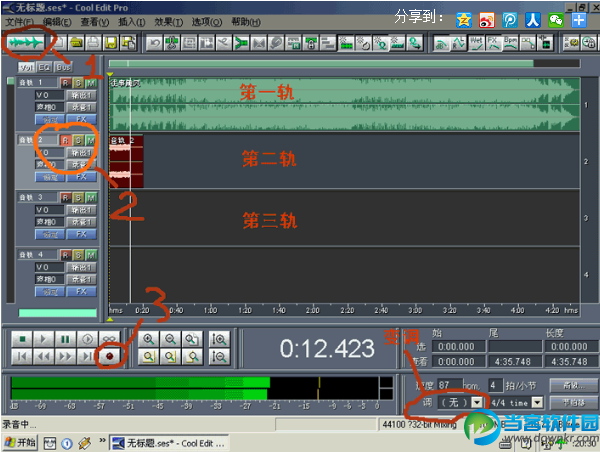Screen dimensions: 600x452
Task: Save session with the floppy disk icon
Action: [x=111, y=43]
